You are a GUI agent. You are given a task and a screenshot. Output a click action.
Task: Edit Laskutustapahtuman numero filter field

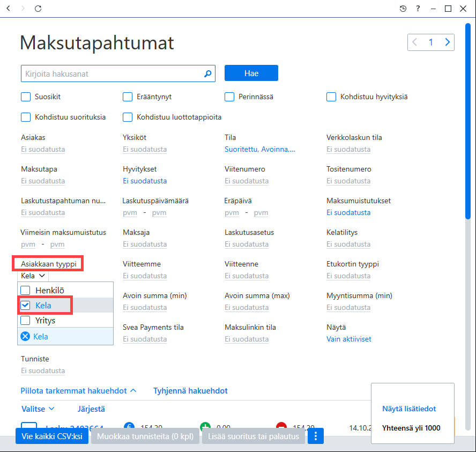pyautogui.click(x=43, y=212)
